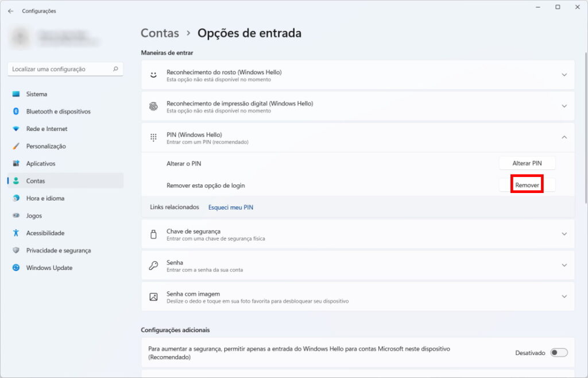588x378 pixels.
Task: Click the back arrow in title bar
Action: coord(10,11)
